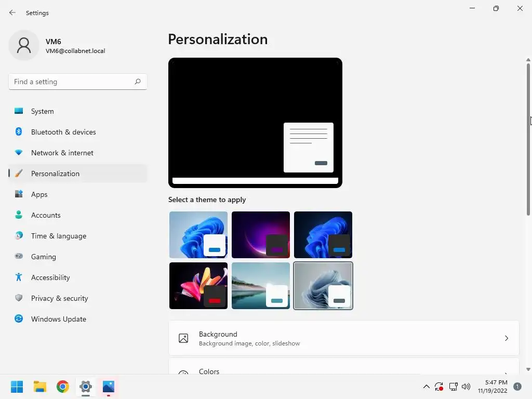Expand the Background row chevron
532x399 pixels.
point(506,338)
